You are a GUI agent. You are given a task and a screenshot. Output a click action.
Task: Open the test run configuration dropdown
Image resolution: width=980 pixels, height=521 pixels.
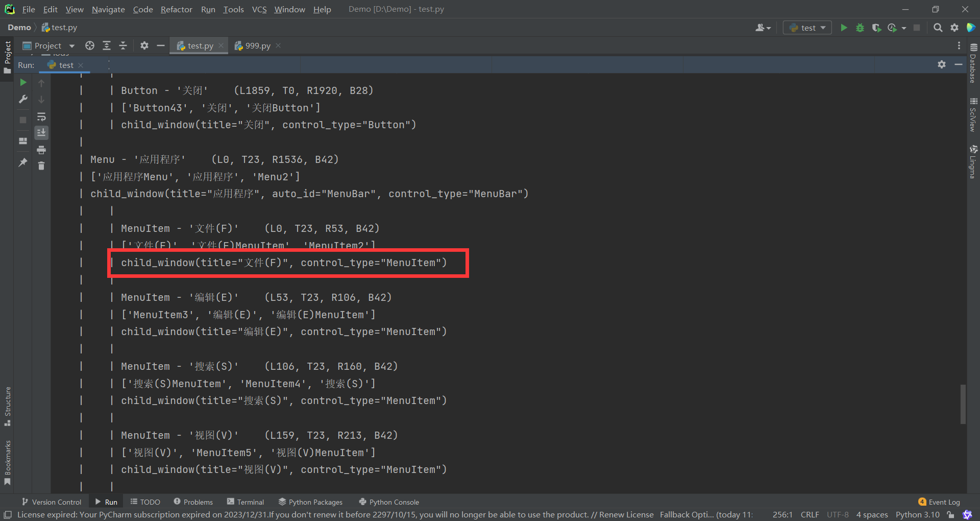[807, 28]
